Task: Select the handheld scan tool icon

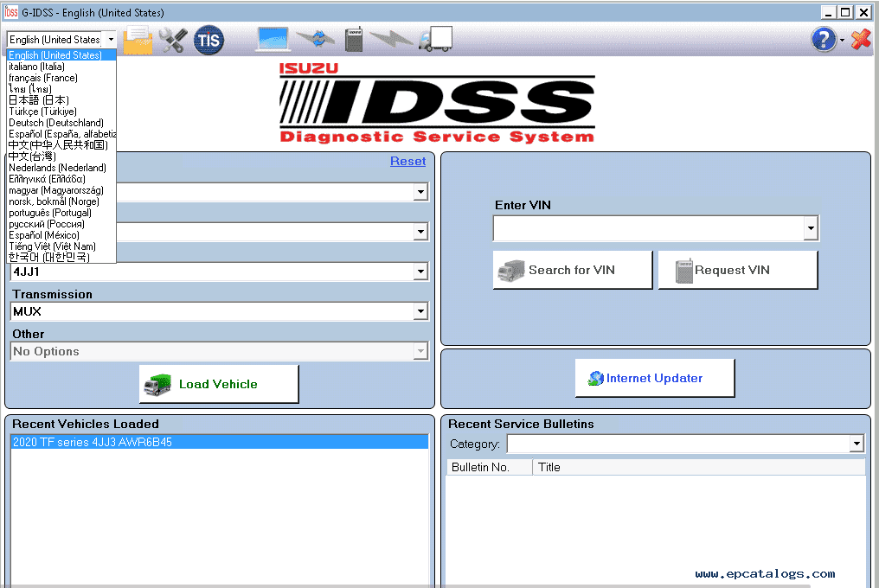Action: 354,39
